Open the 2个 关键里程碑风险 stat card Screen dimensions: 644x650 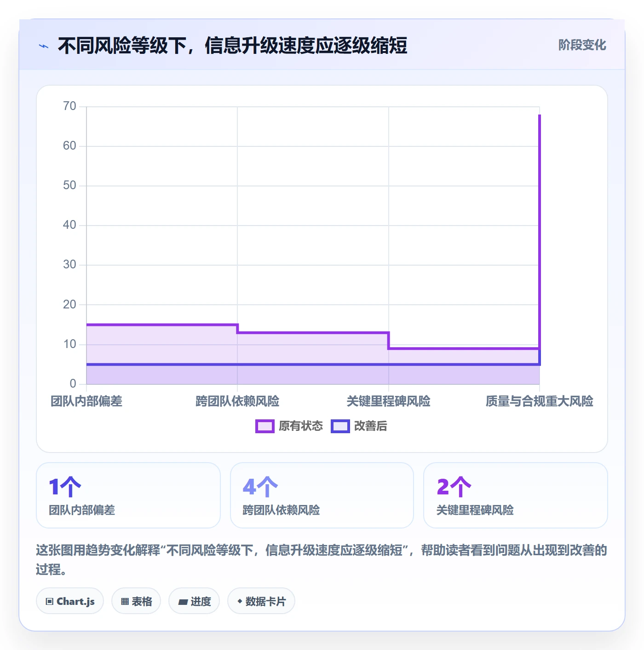[516, 495]
